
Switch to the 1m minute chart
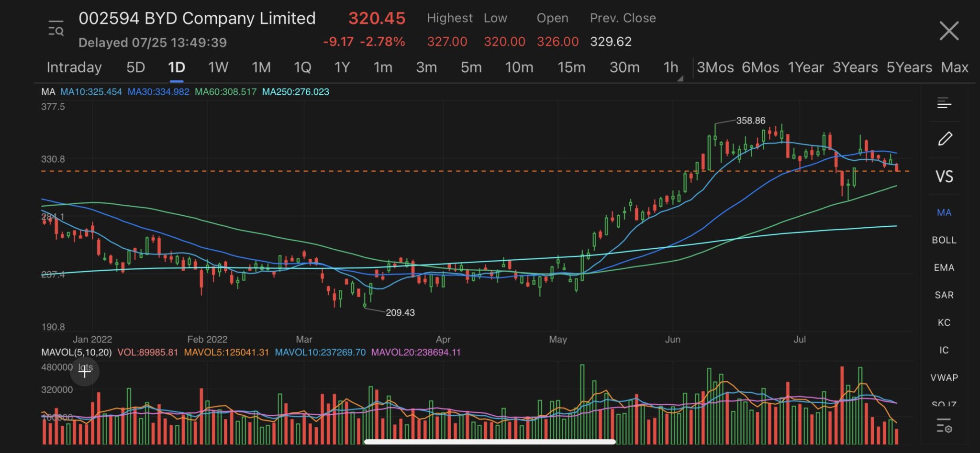(x=383, y=67)
